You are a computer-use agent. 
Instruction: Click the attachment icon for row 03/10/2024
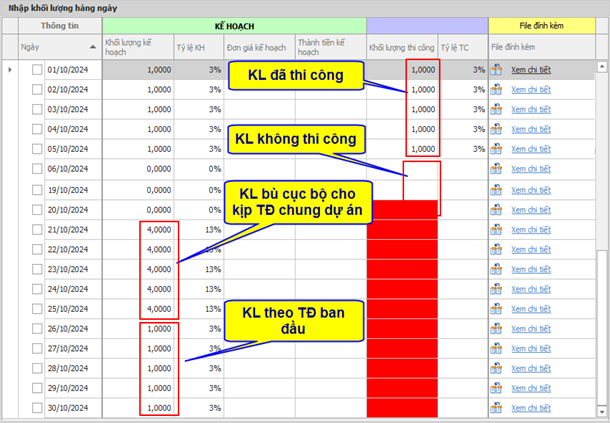(496, 109)
